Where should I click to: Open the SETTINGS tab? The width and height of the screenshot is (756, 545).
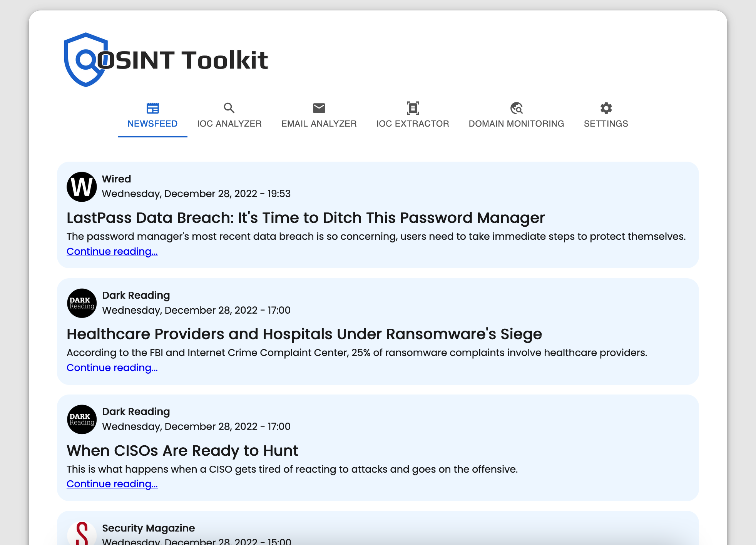[x=606, y=117]
